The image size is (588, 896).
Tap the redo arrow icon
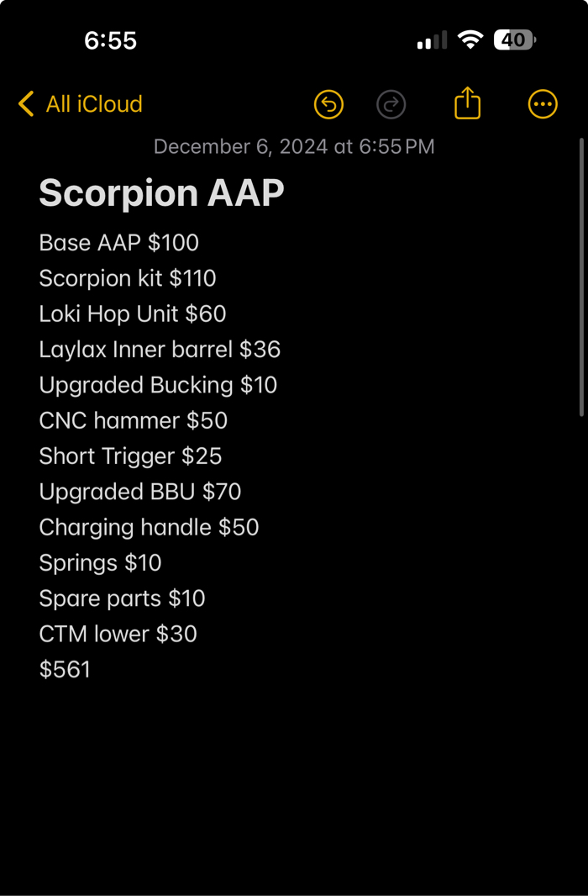391,104
